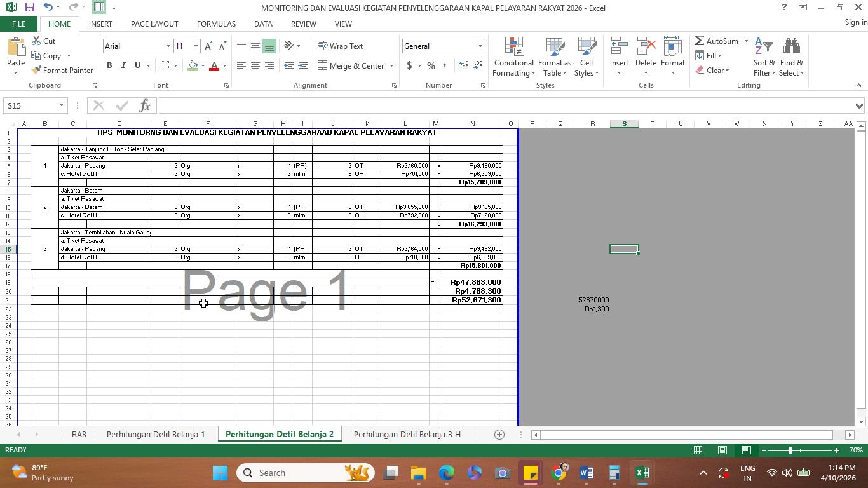Viewport: 868px width, 488px height.
Task: Open the Name Box dropdown arrow
Action: click(x=61, y=105)
